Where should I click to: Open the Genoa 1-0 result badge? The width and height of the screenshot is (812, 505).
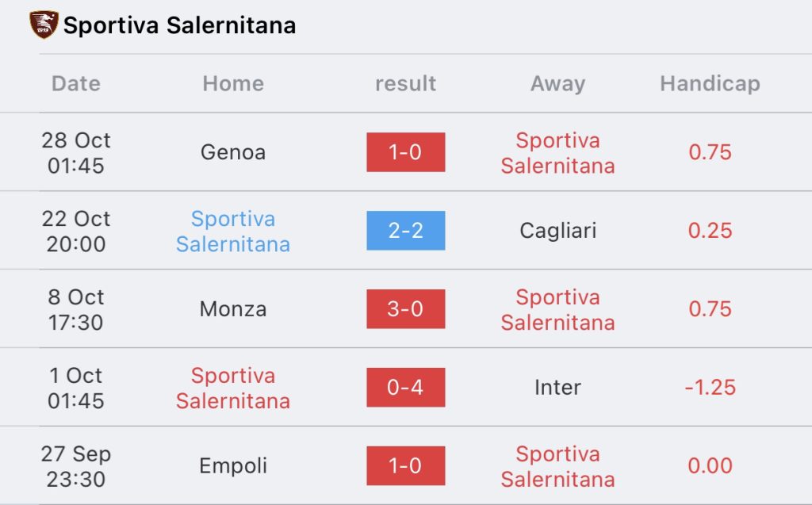405,152
